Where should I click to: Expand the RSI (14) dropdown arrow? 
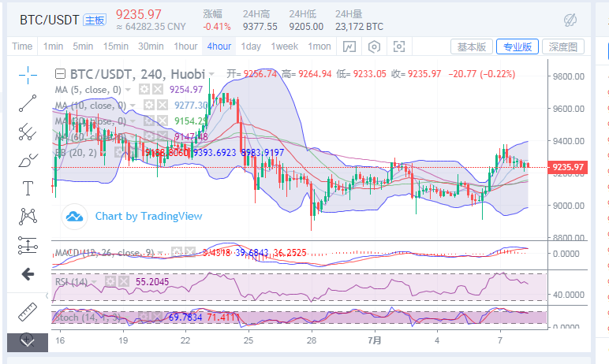(94, 282)
